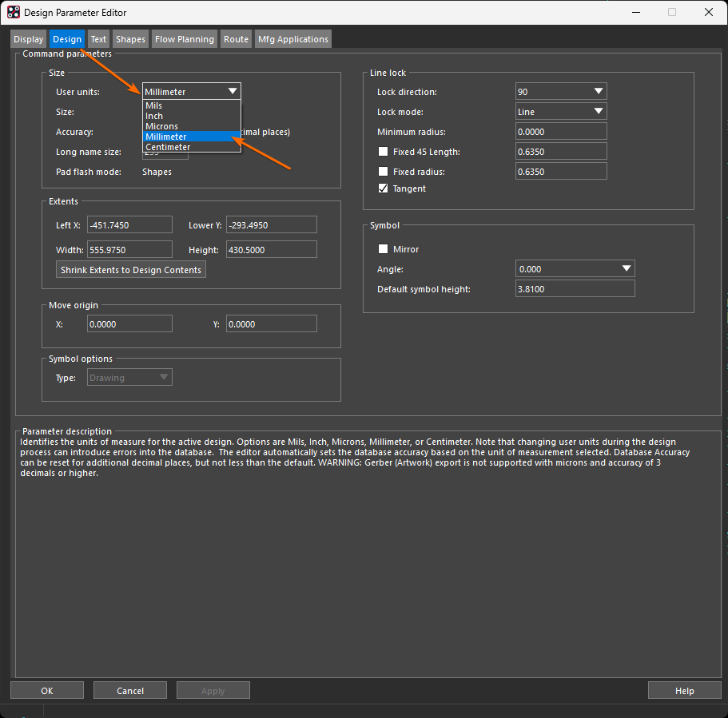Open the Flow Planning tab
Viewport: 728px width, 718px height.
[185, 39]
